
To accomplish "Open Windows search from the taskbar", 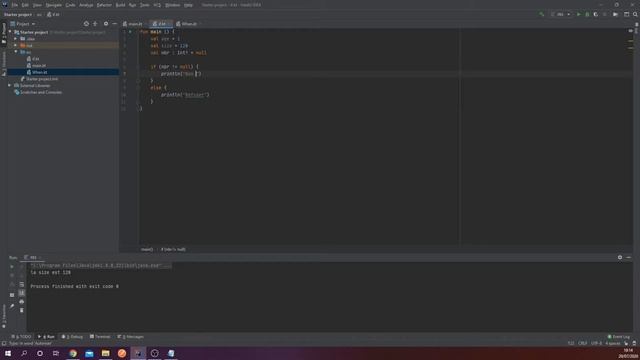I will click(24, 353).
